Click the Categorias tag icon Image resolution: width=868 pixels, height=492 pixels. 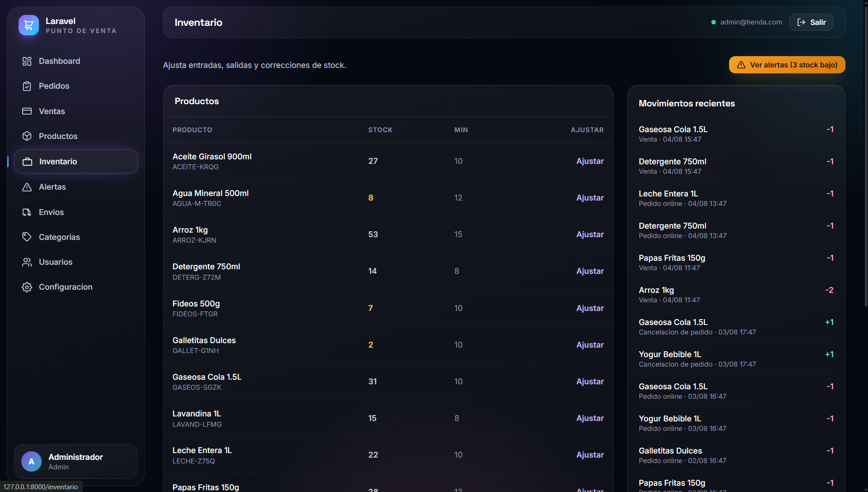[27, 237]
